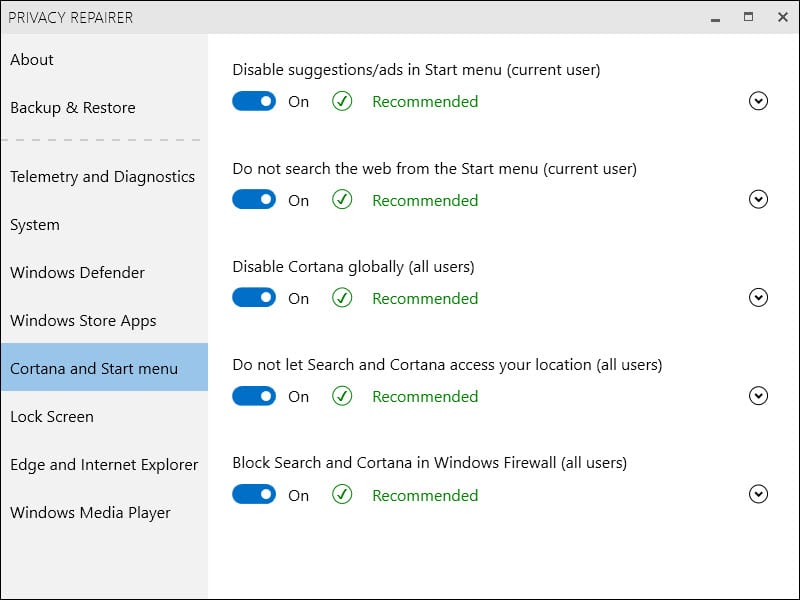Toggle Disable suggestions/ads in Start menu switch
The width and height of the screenshot is (800, 600).
(x=254, y=101)
